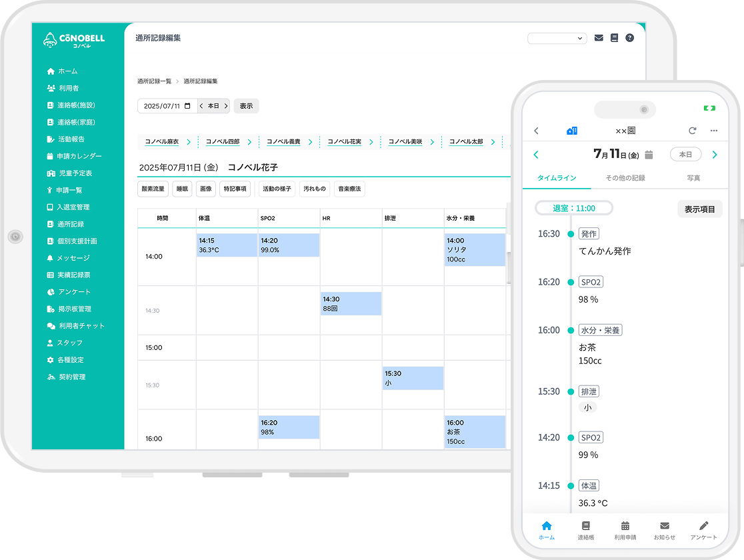Tap the 表示項目 button on phone
744x560 pixels.
699,209
